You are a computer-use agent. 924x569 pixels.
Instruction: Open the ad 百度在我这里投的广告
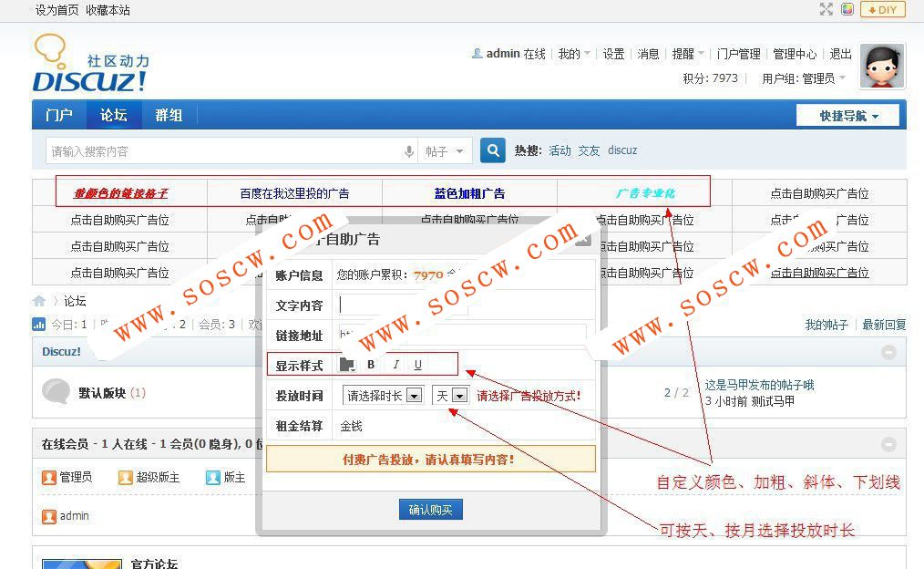click(x=294, y=192)
